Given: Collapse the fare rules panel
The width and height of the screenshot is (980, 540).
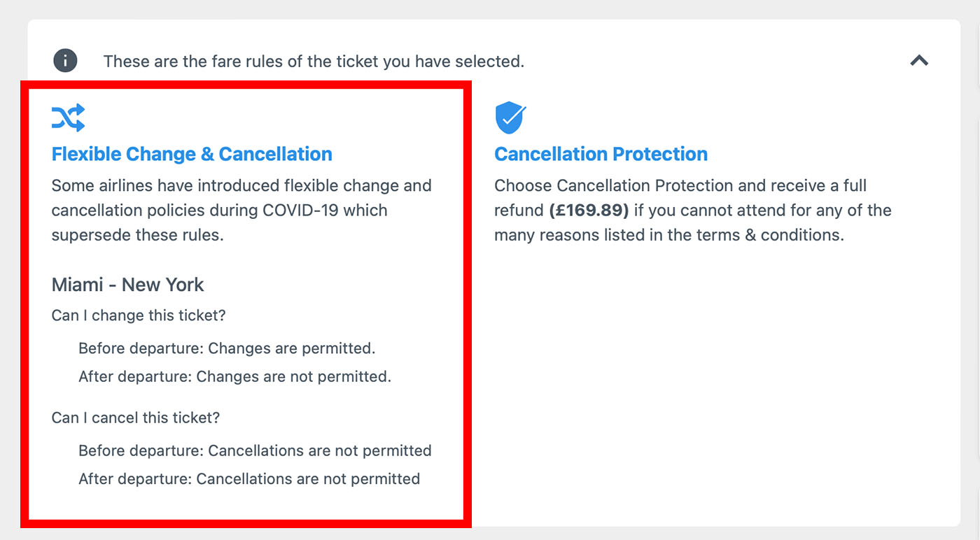Looking at the screenshot, I should pyautogui.click(x=919, y=60).
